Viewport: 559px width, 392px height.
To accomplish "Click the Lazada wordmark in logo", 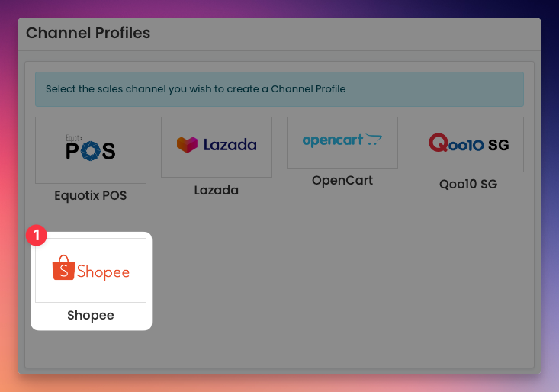I will (x=230, y=145).
